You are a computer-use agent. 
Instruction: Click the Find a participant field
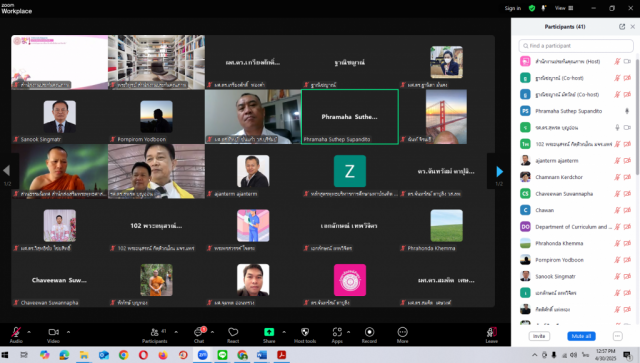pyautogui.click(x=576, y=46)
